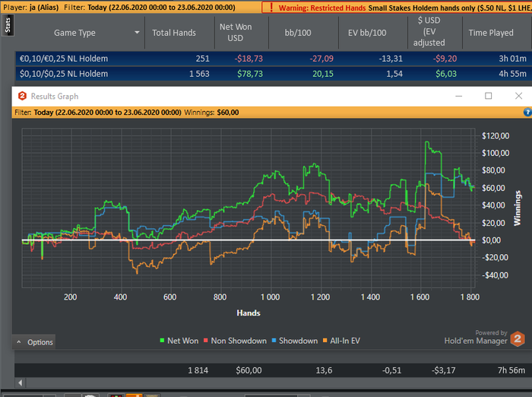Image resolution: width=532 pixels, height=397 pixels.
Task: Click the red warning exclamation icon
Action: (271, 8)
